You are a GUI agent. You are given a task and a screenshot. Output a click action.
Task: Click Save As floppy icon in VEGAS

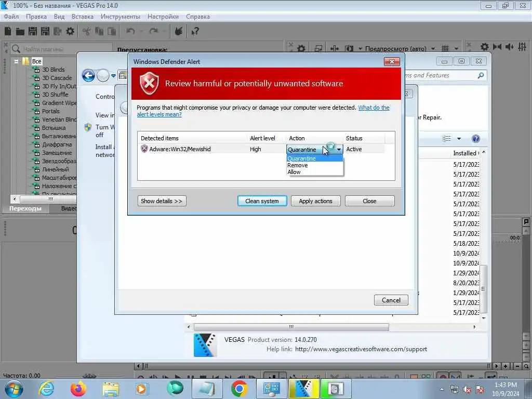(x=45, y=31)
